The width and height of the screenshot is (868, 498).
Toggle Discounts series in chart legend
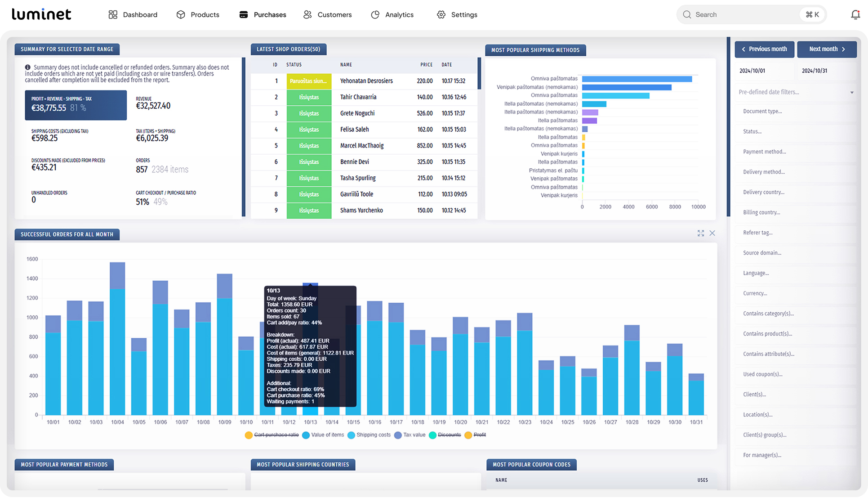(x=449, y=435)
